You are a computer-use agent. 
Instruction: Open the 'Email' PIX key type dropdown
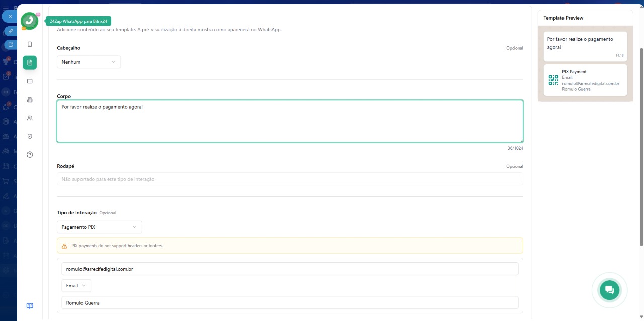click(76, 285)
